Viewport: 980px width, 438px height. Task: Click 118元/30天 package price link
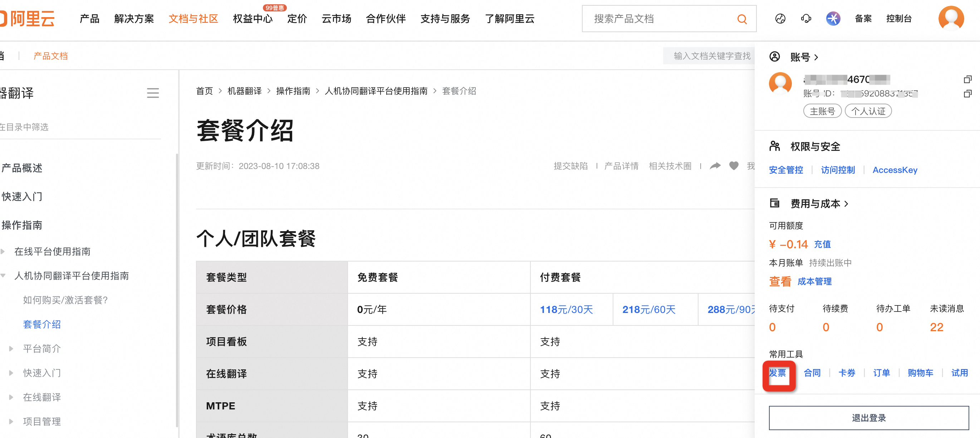(566, 310)
